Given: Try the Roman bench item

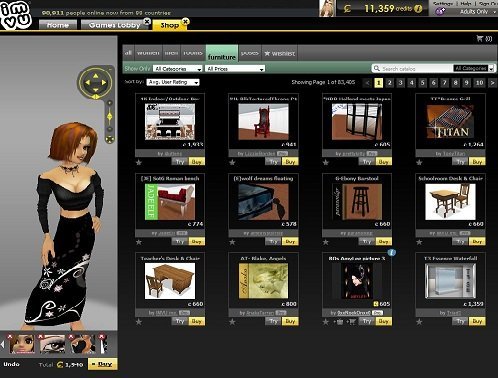Looking at the screenshot, I should coord(180,241).
